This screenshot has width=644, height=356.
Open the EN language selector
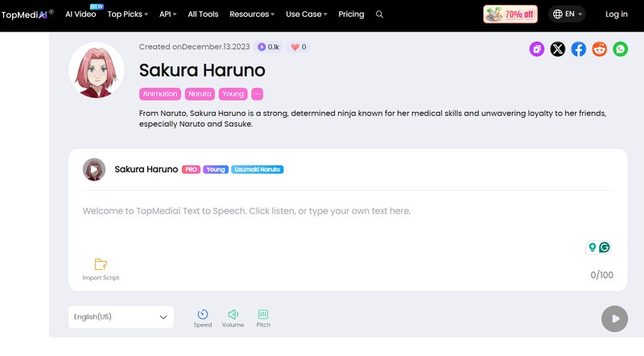568,14
